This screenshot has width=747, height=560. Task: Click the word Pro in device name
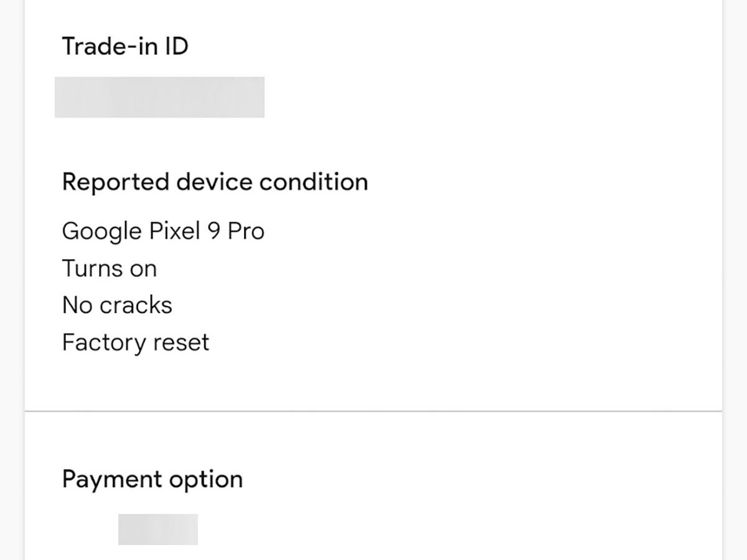pos(246,231)
